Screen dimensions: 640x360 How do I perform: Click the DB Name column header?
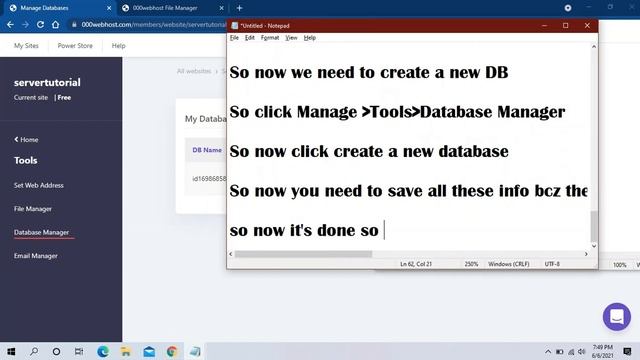coord(207,150)
